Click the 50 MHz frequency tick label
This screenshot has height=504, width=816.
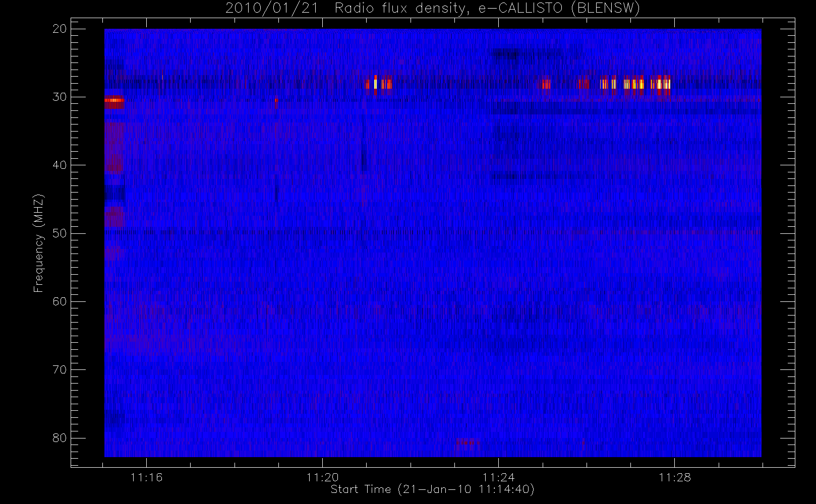click(x=60, y=233)
